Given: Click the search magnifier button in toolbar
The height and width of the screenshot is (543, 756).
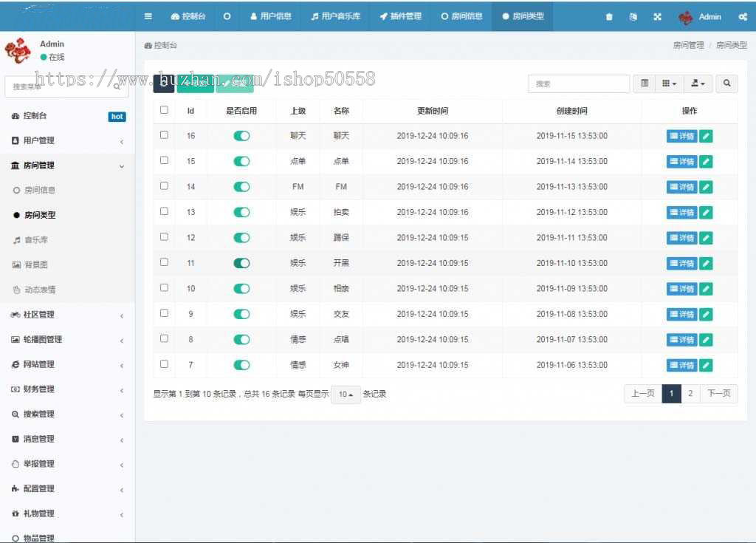Looking at the screenshot, I should tap(726, 83).
